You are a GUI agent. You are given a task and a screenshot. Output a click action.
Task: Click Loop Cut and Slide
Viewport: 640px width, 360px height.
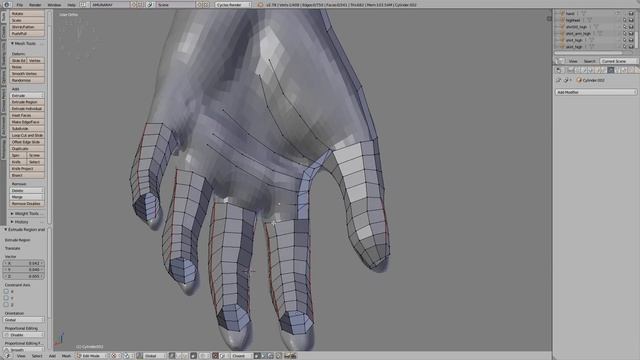click(x=27, y=135)
